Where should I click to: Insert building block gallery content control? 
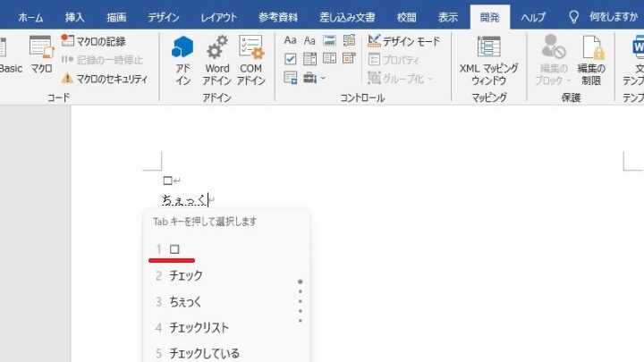349,40
